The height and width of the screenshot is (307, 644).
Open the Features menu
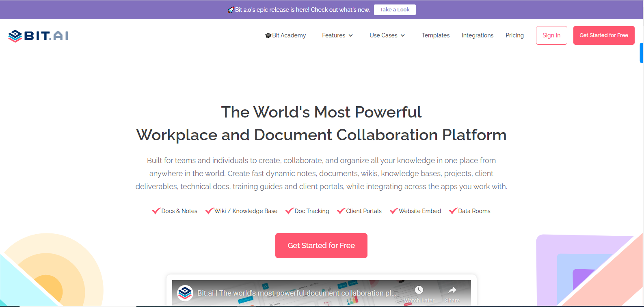click(x=337, y=35)
